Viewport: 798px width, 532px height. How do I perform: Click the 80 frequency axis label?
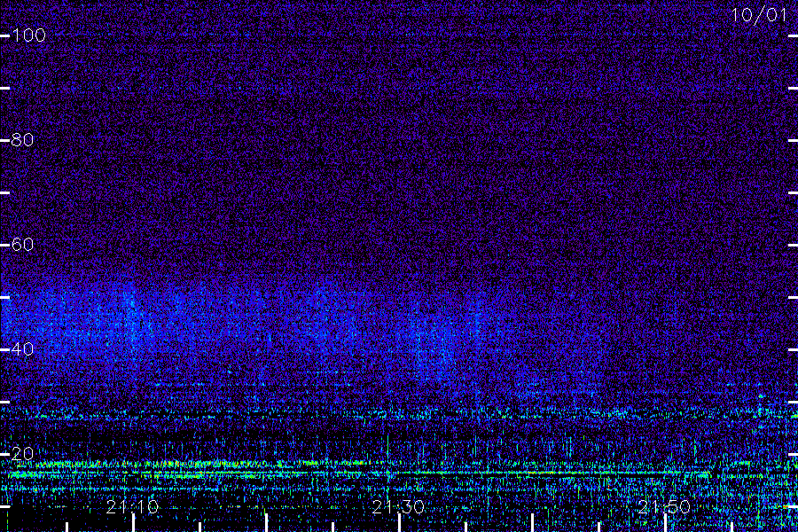coord(22,139)
